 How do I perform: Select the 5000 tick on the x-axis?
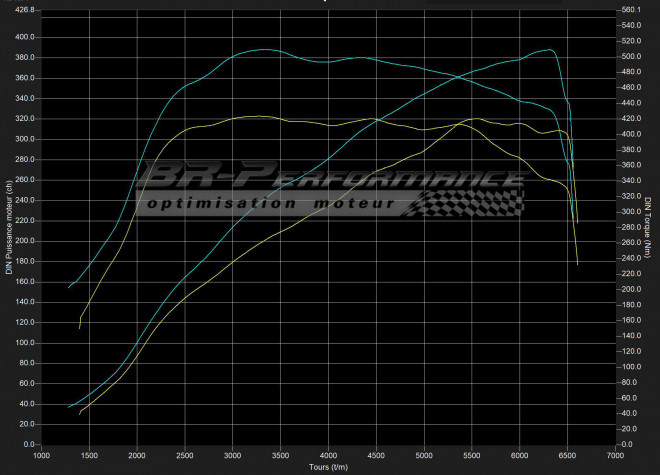pyautogui.click(x=424, y=455)
